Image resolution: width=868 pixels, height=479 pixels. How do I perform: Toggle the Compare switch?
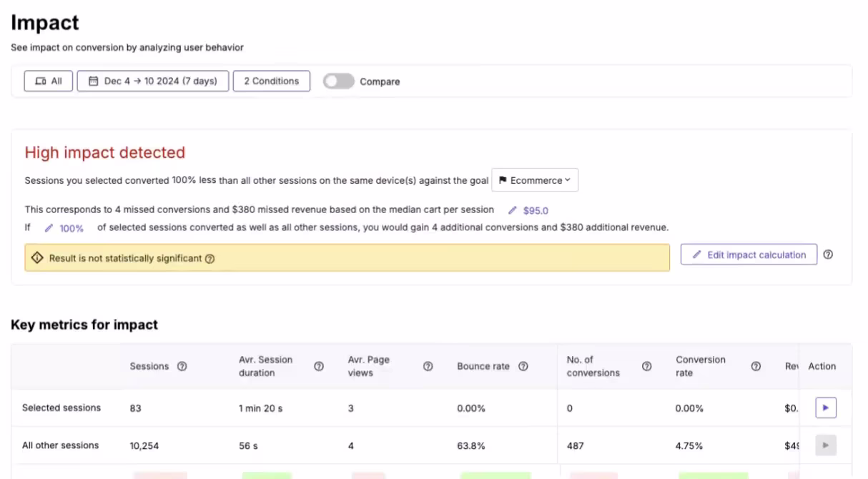pyautogui.click(x=339, y=82)
